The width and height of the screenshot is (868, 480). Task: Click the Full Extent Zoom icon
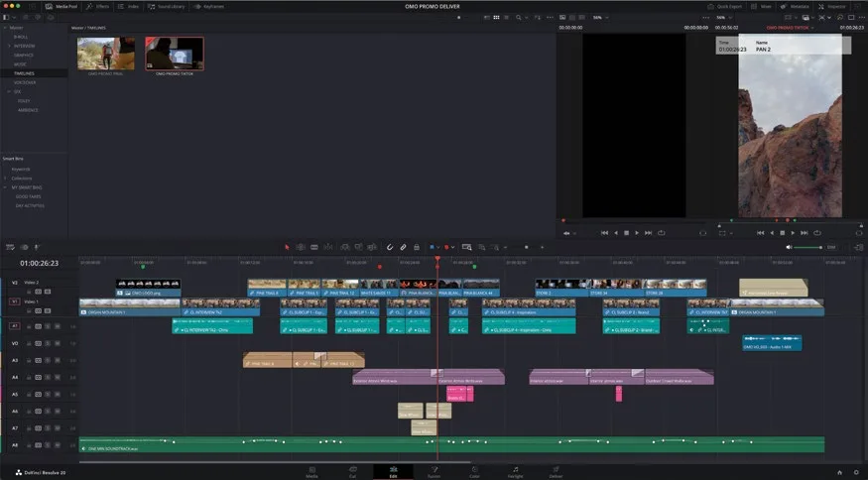[466, 247]
